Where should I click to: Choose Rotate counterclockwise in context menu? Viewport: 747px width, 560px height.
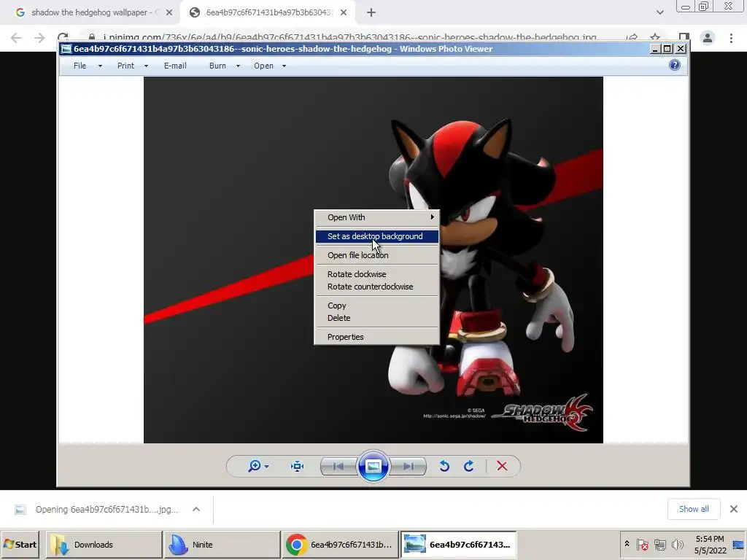[x=376, y=287]
